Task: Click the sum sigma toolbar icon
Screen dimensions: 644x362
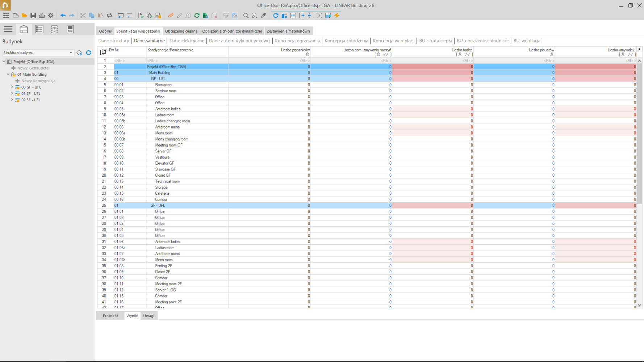Action: pyautogui.click(x=319, y=16)
